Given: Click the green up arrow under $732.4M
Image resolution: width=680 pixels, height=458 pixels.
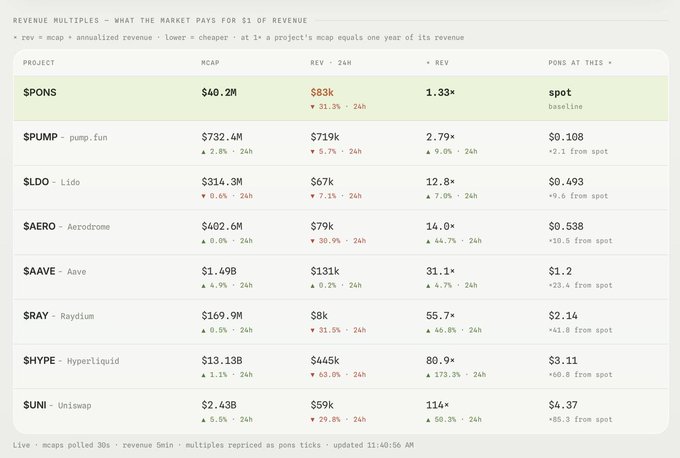Looking at the screenshot, I should [203, 152].
